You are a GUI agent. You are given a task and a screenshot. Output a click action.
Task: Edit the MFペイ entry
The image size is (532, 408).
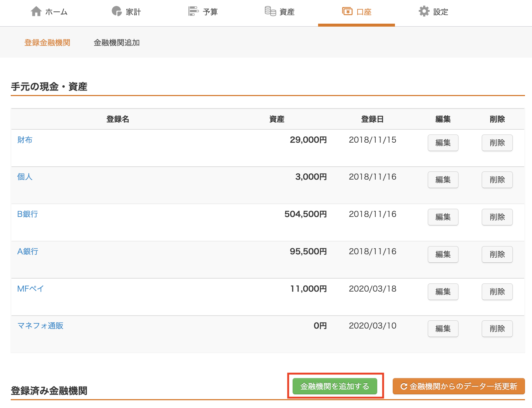443,292
